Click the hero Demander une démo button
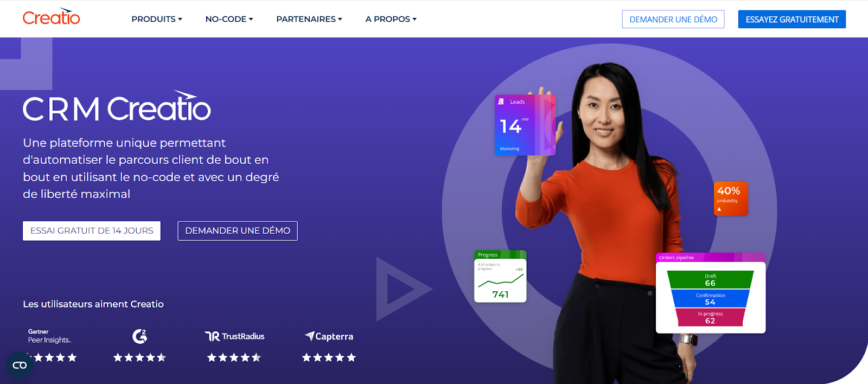Image resolution: width=868 pixels, height=384 pixels. pyautogui.click(x=238, y=231)
